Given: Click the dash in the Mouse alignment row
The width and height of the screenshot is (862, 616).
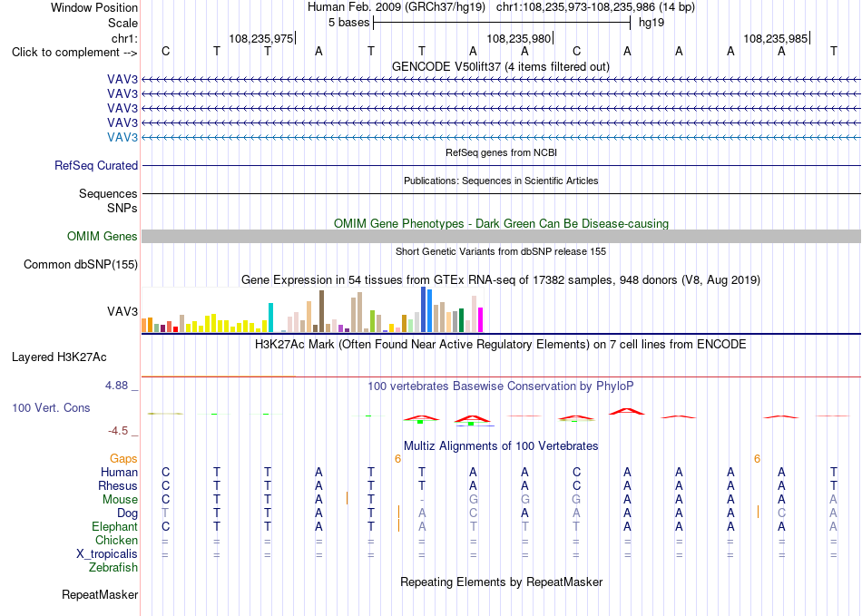Looking at the screenshot, I should pos(422,500).
